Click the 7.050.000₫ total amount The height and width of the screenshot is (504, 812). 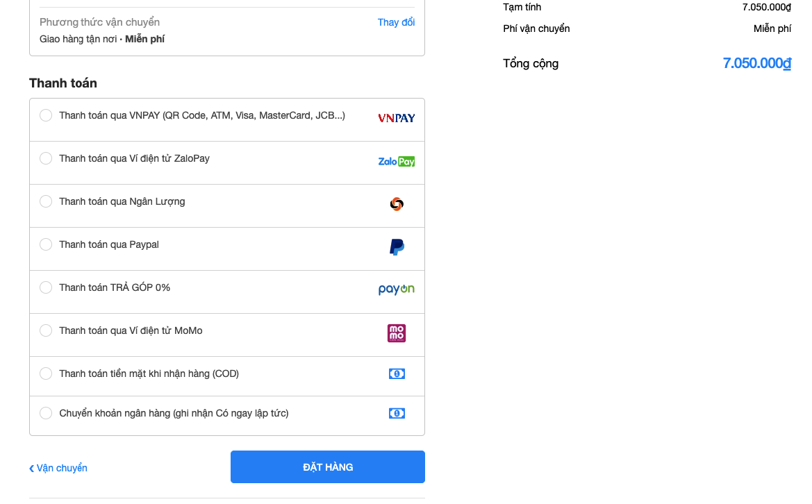756,63
